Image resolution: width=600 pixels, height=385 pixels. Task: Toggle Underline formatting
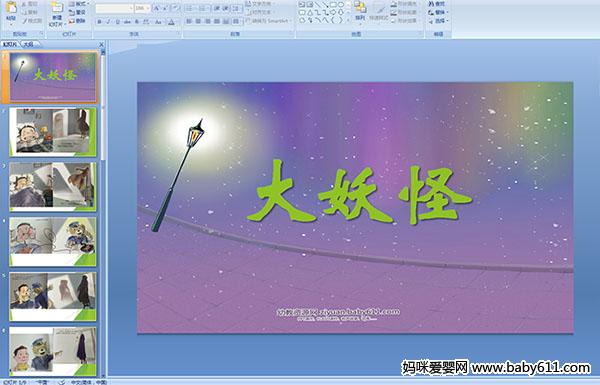117,22
